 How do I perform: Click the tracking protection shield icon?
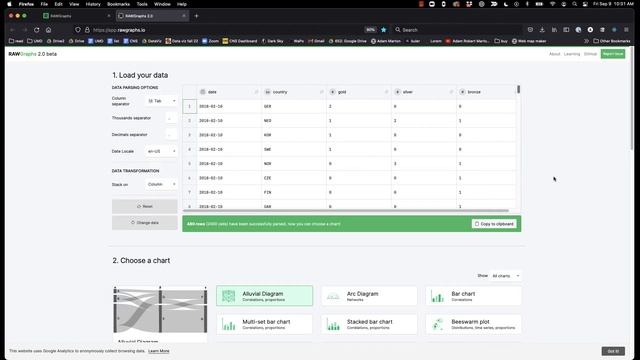78,30
